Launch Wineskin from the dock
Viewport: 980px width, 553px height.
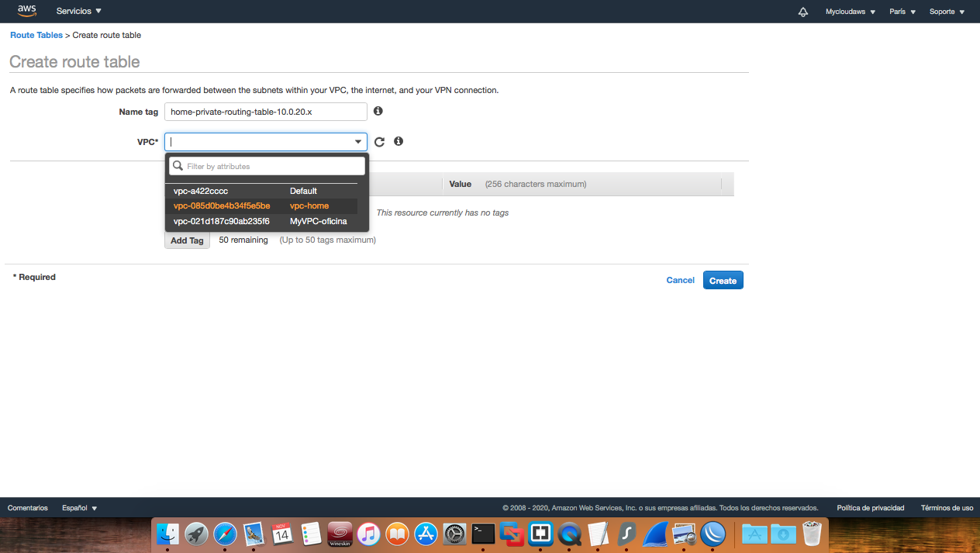340,534
